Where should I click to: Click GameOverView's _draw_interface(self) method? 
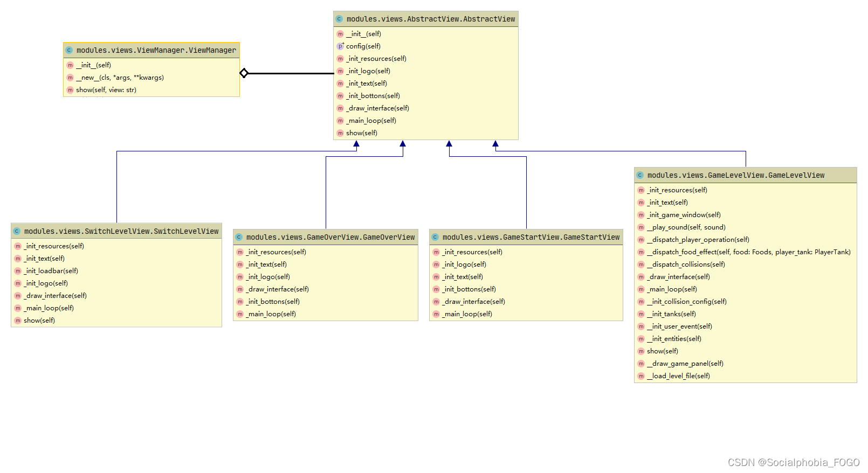pos(277,289)
